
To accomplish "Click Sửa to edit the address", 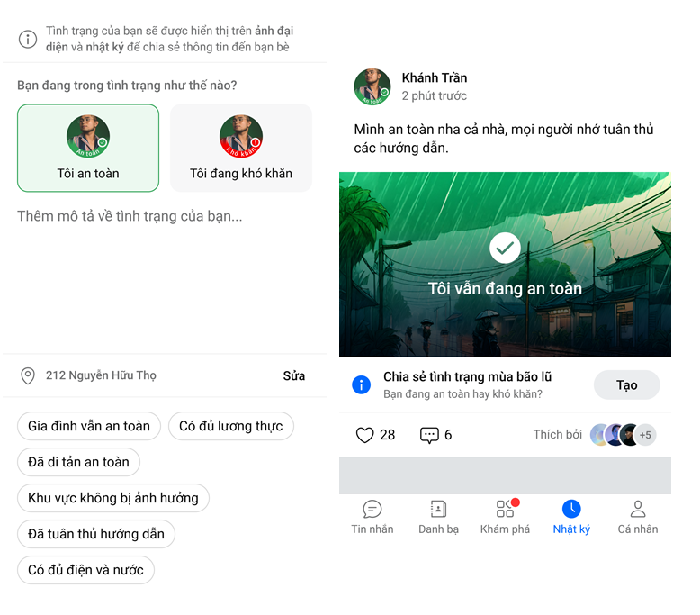I will pyautogui.click(x=293, y=376).
